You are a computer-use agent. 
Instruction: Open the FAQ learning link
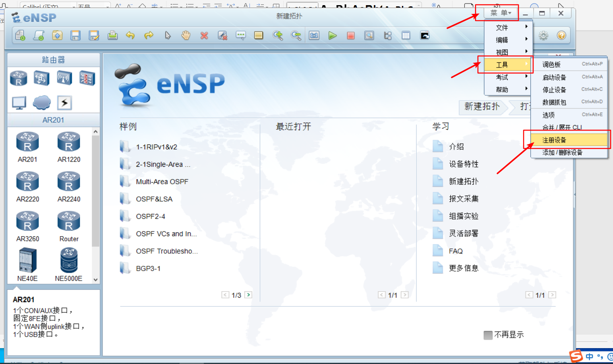[457, 250]
